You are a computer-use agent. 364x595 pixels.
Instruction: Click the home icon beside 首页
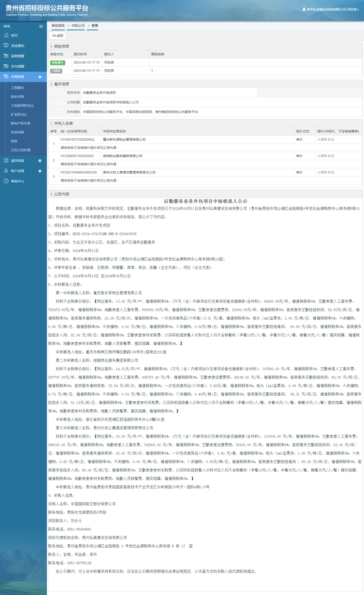6,35
